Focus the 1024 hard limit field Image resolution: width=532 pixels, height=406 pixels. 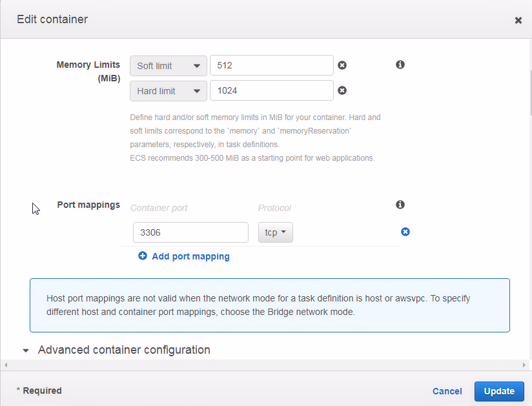coord(272,90)
